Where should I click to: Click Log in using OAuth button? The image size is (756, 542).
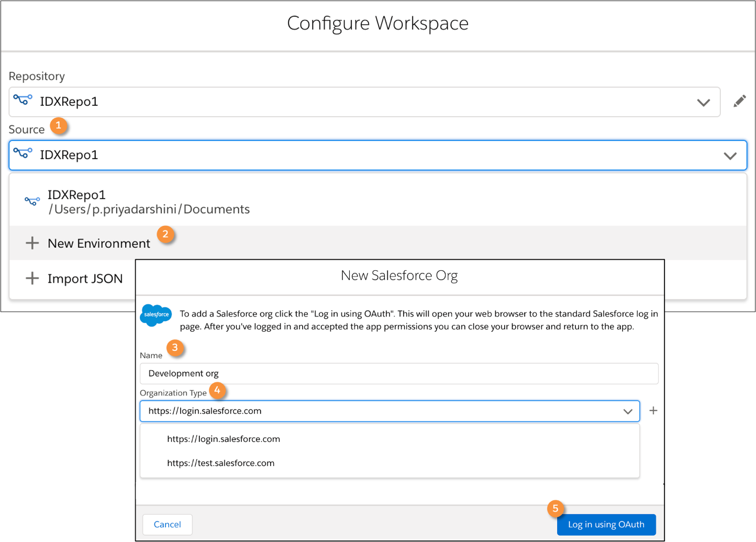pyautogui.click(x=606, y=524)
